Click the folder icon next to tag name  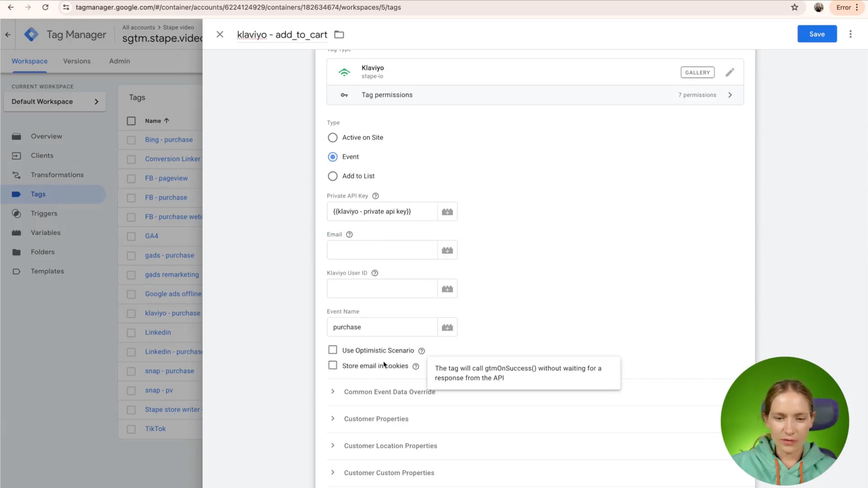[x=339, y=34]
